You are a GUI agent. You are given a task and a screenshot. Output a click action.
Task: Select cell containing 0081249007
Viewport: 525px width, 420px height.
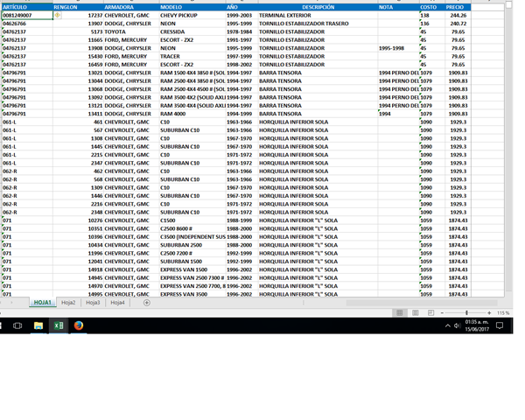point(27,15)
